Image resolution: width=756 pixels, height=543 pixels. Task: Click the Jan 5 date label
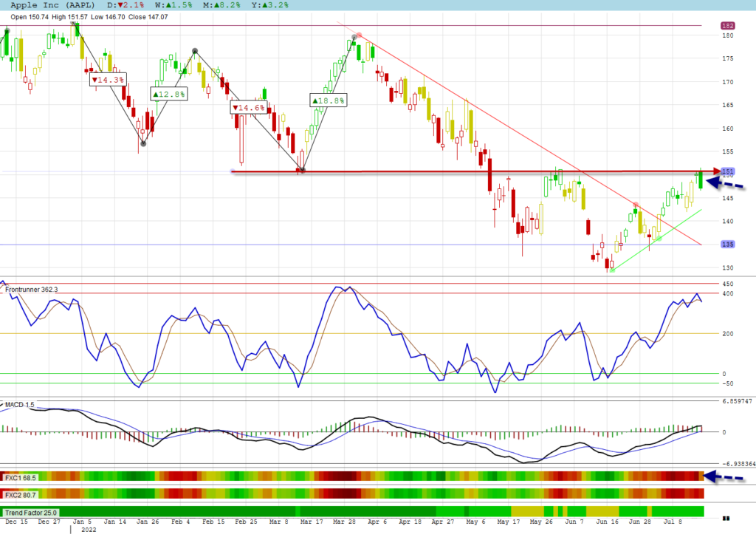point(82,522)
